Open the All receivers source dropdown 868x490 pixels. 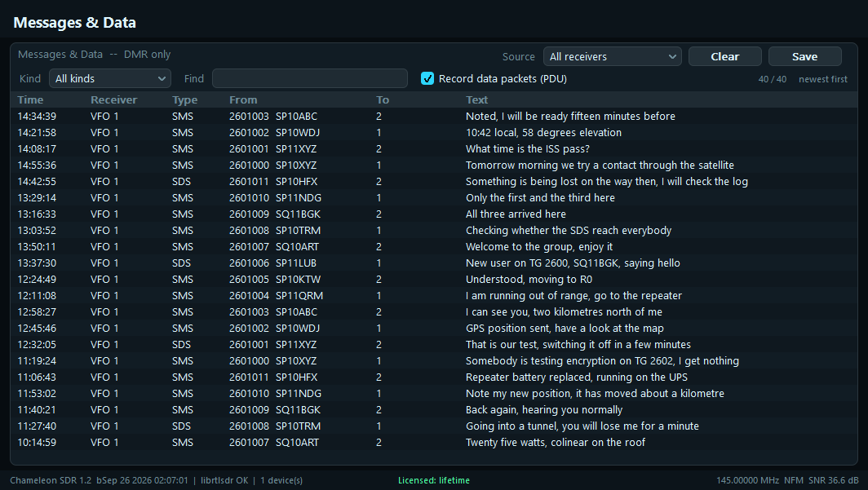click(612, 56)
